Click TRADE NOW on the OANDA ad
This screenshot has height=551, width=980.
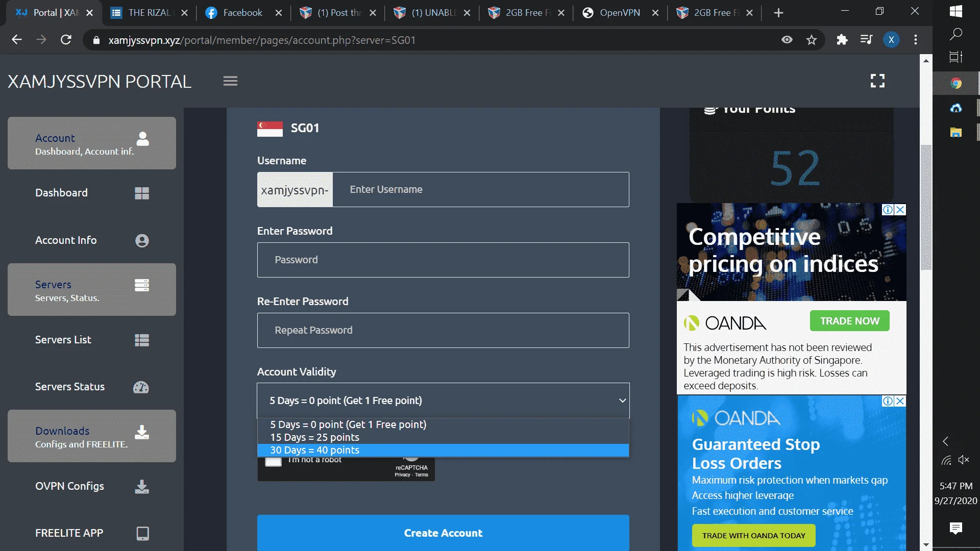[x=850, y=321]
